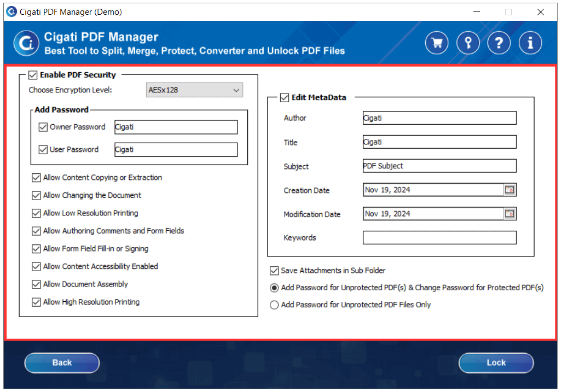Image resolution: width=562 pixels, height=392 pixels.
Task: Open the Modification Date calendar picker
Action: point(509,214)
